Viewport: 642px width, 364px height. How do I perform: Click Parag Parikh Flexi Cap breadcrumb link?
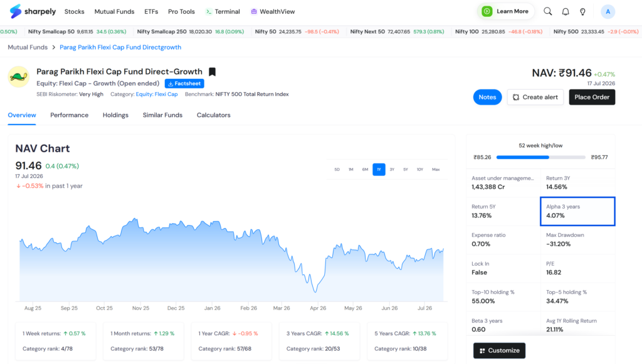coord(120,48)
